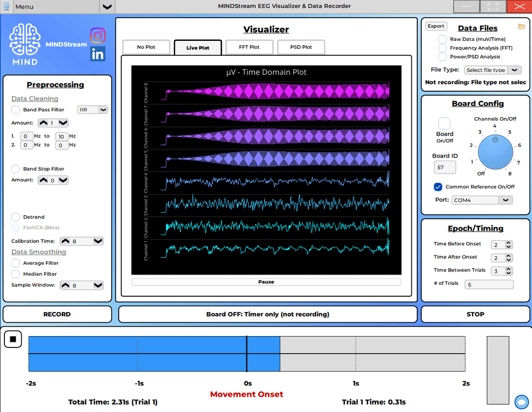Click the chat bubble help icon

tap(521, 402)
